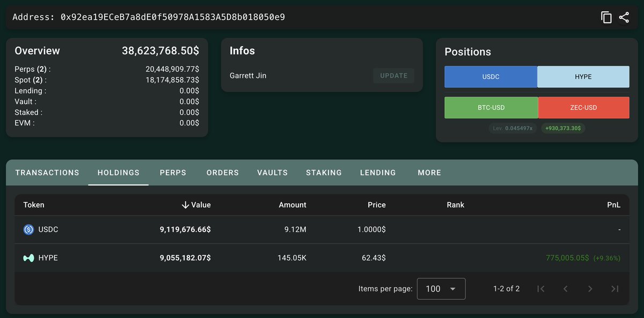The width and height of the screenshot is (644, 318).
Task: Sort by the PnL column header
Action: [614, 205]
